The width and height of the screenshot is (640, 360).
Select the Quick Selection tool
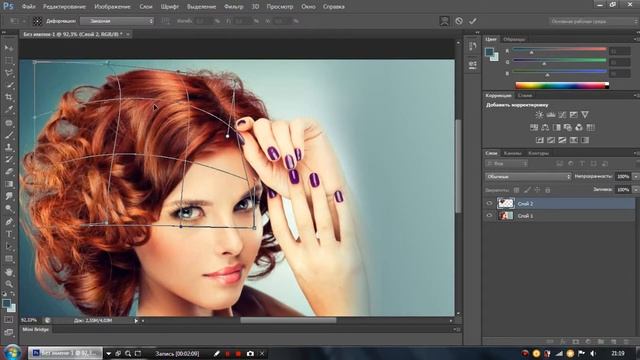pos(9,85)
